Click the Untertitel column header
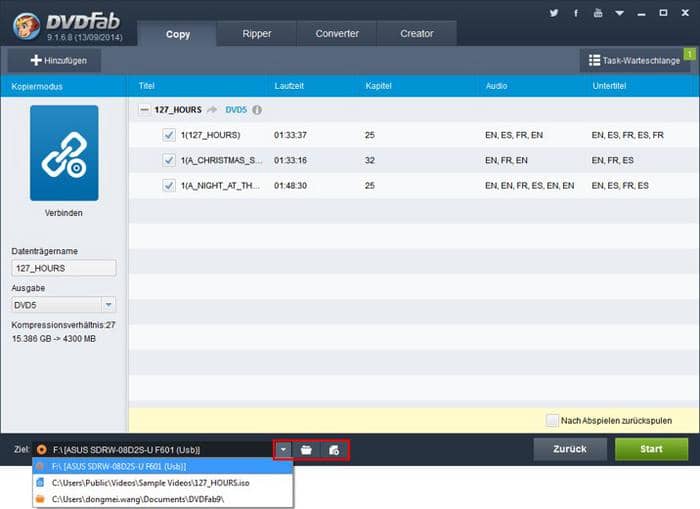This screenshot has width=700, height=509. (609, 86)
